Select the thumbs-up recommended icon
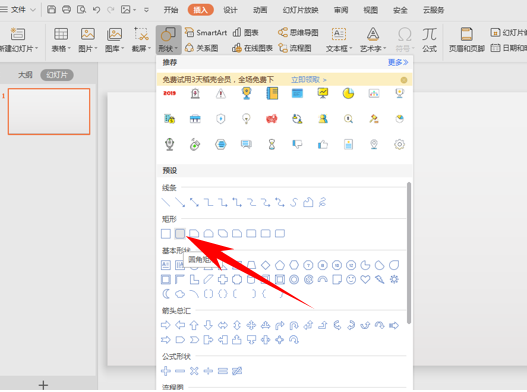Image resolution: width=527 pixels, height=392 pixels. point(323,145)
